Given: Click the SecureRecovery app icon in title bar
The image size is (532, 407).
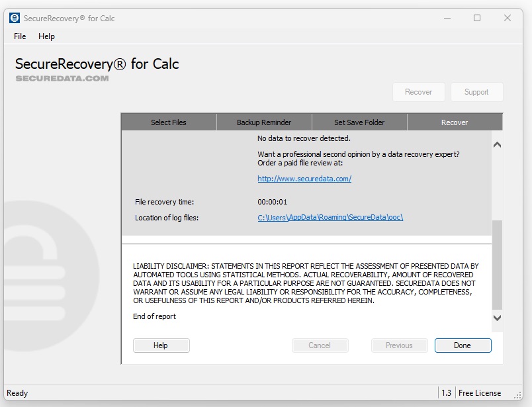Looking at the screenshot, I should tap(15, 18).
